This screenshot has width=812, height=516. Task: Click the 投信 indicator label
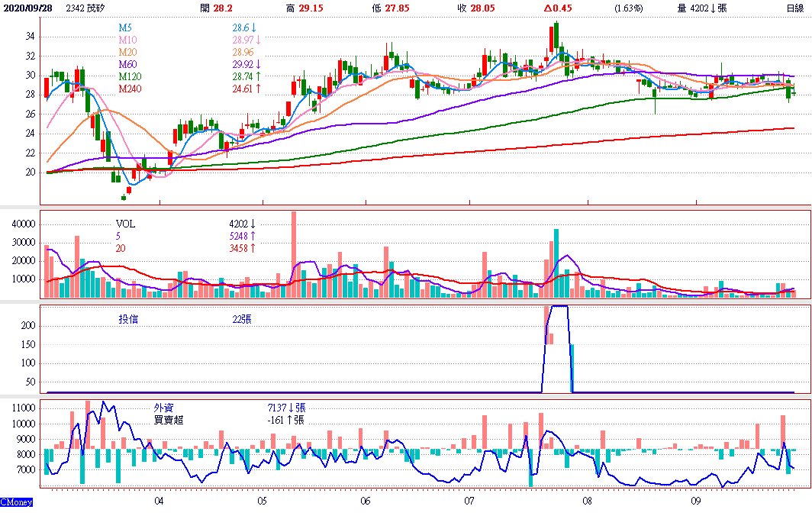point(128,319)
